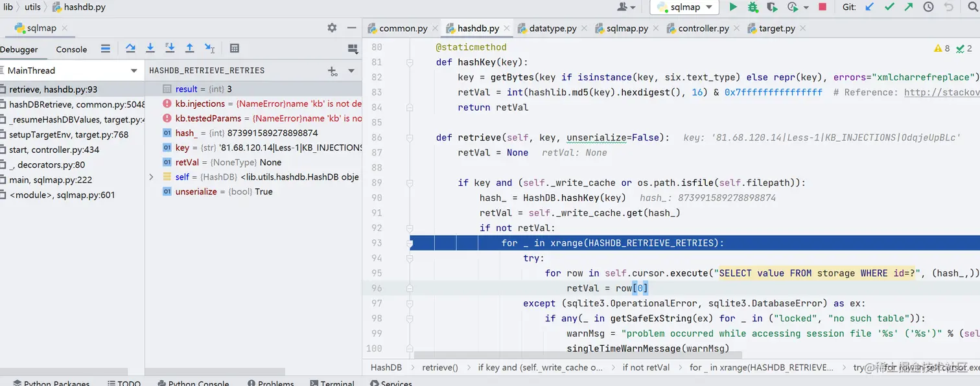Start debugging with the bug icon
This screenshot has height=386, width=980.
click(752, 7)
